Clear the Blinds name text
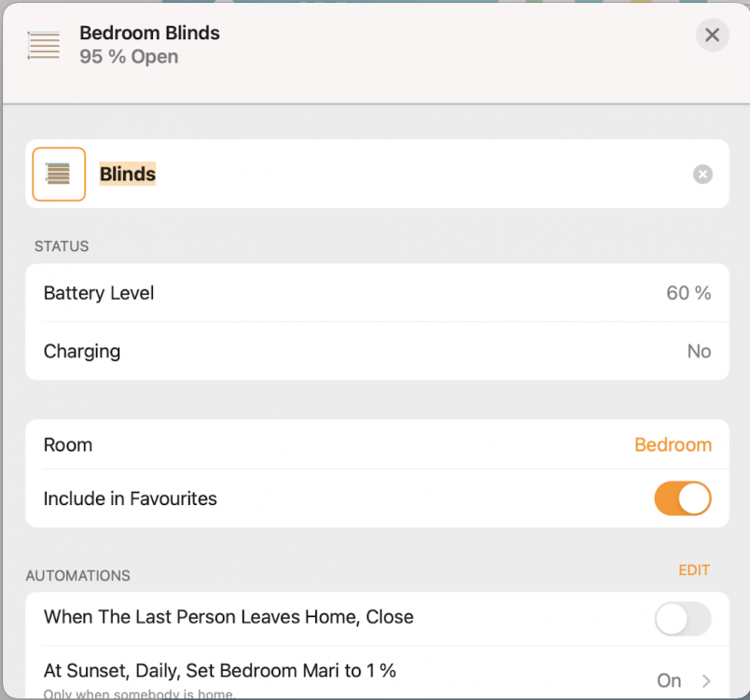The height and width of the screenshot is (700, 750). click(702, 175)
